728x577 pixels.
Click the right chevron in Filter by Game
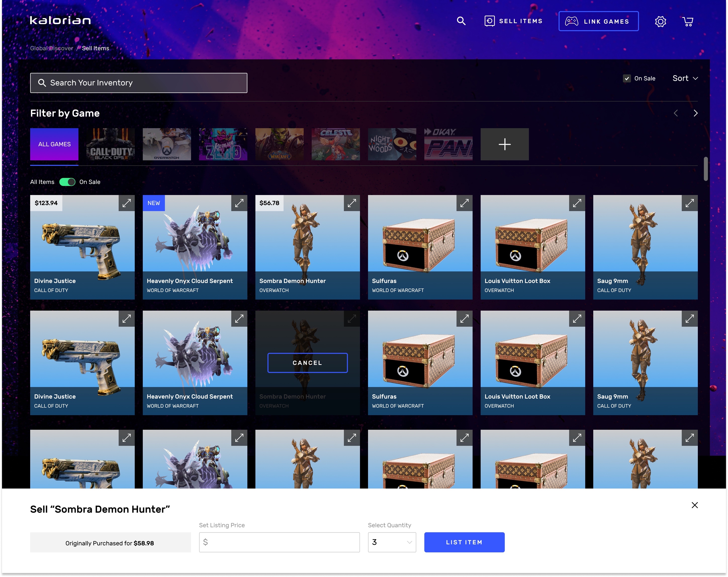(695, 113)
